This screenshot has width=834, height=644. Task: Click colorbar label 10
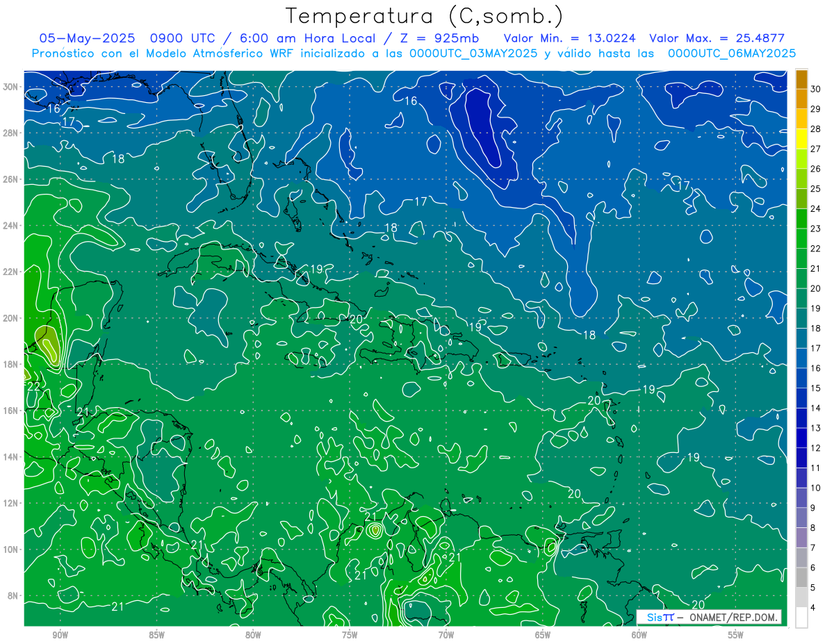point(816,488)
